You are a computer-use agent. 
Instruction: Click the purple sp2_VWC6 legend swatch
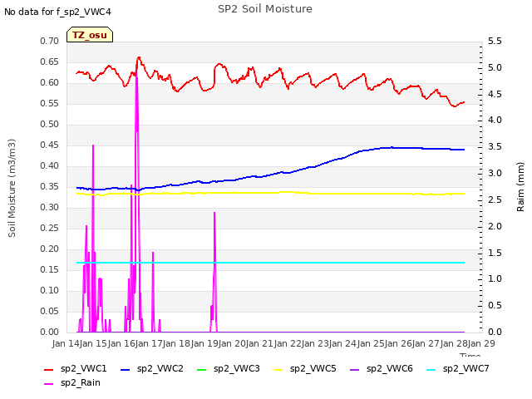[x=355, y=369]
